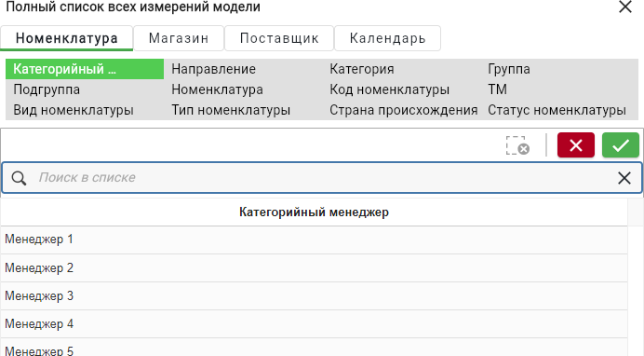Switch to the Календарь tab
Viewport: 644px width, 356px height.
tap(388, 38)
